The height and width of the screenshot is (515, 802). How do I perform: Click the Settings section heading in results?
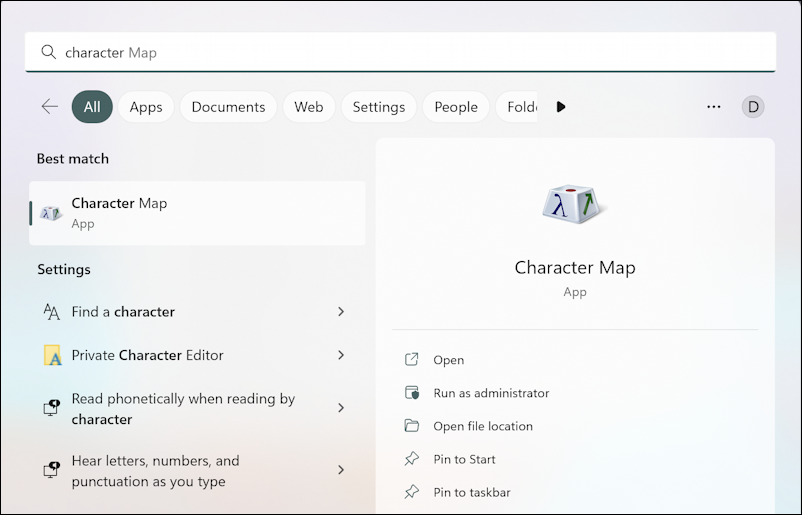click(63, 270)
